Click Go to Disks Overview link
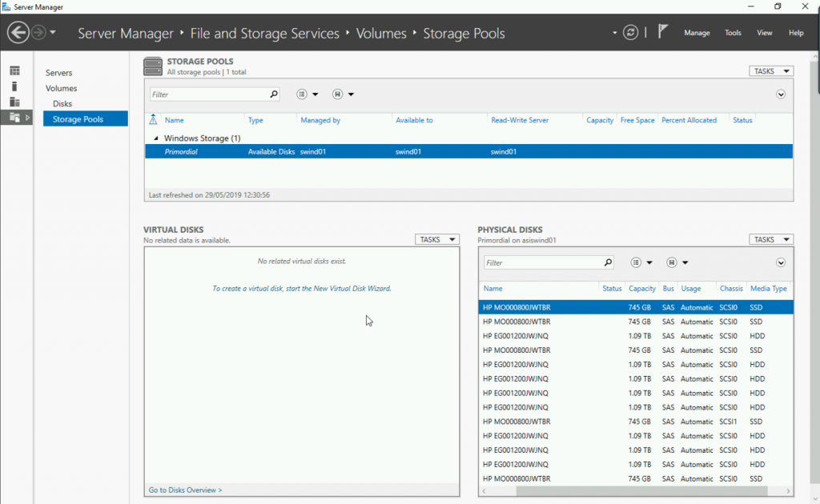 pos(185,490)
